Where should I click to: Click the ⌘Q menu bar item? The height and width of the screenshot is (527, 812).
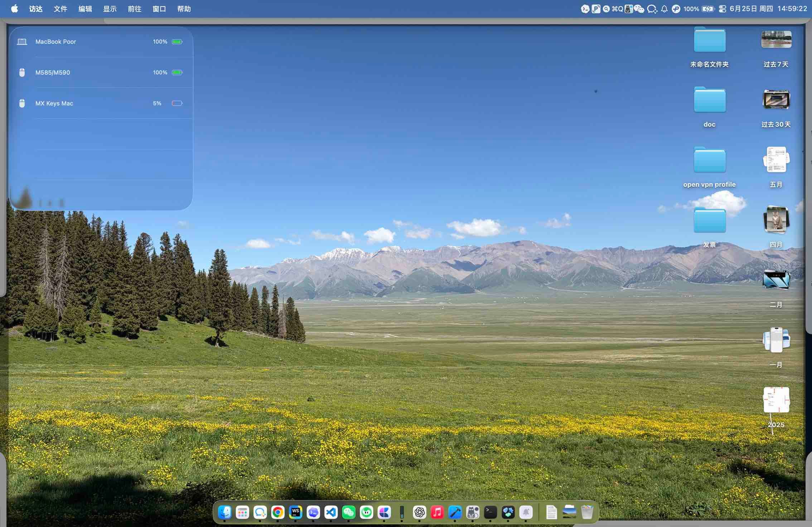pos(618,9)
